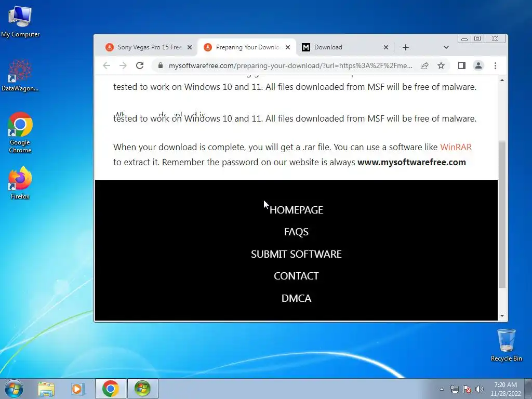Open the network tray icon
Screen dimensions: 532x399
tap(454, 389)
